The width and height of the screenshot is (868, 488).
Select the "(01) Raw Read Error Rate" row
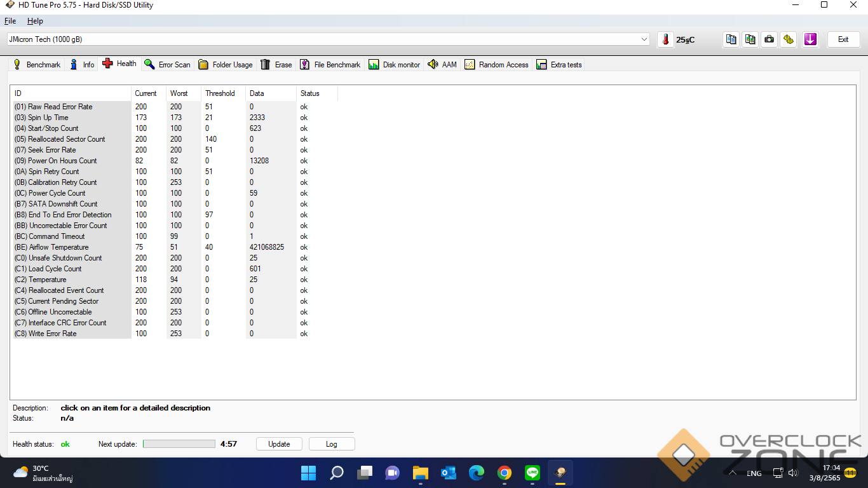tap(175, 107)
